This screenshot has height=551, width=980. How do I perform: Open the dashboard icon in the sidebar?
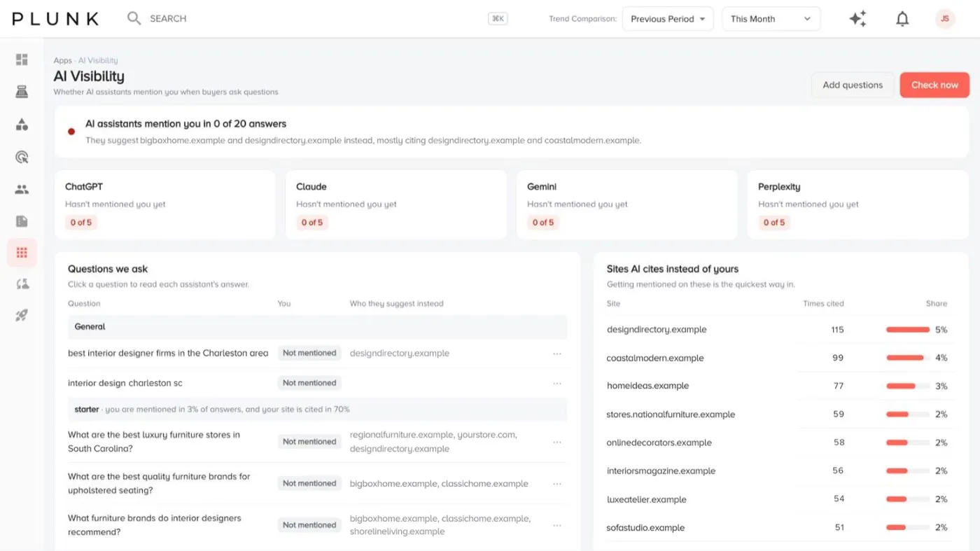pyautogui.click(x=22, y=60)
